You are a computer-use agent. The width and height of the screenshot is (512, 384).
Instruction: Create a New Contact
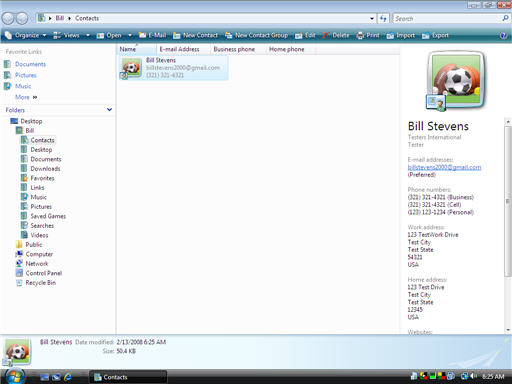(195, 35)
